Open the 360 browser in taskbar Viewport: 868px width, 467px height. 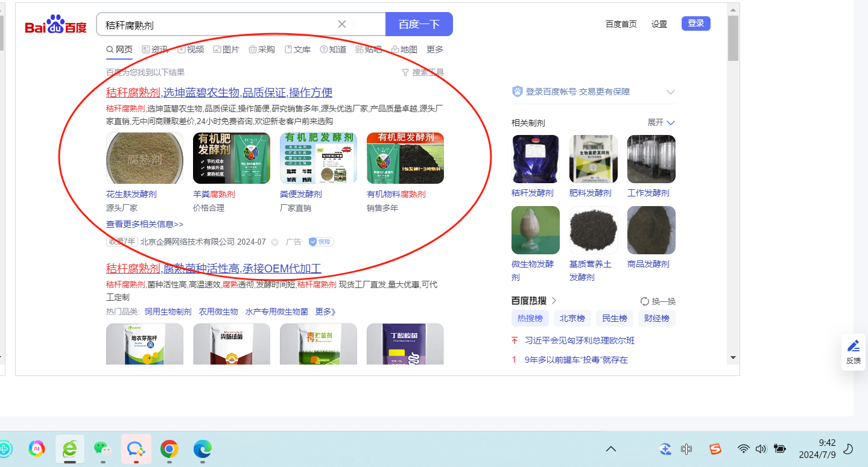pos(70,448)
